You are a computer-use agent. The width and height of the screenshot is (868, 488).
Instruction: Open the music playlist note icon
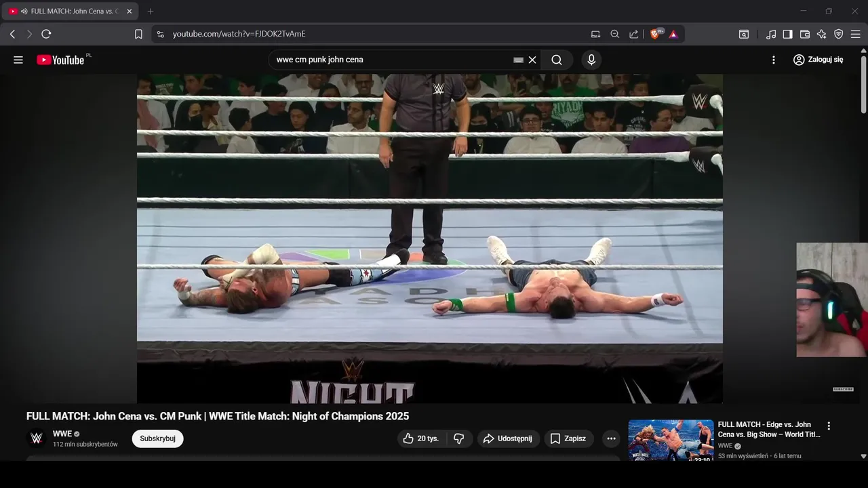[771, 34]
